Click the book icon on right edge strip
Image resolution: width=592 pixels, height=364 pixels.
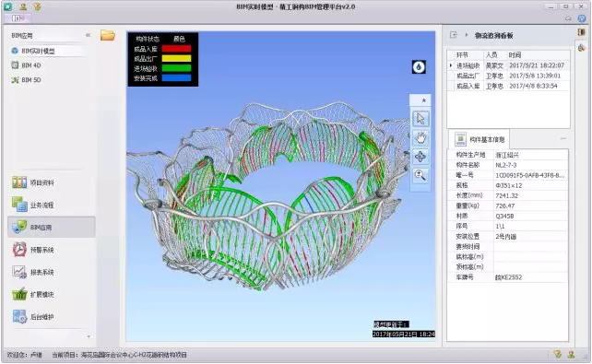coord(582,32)
